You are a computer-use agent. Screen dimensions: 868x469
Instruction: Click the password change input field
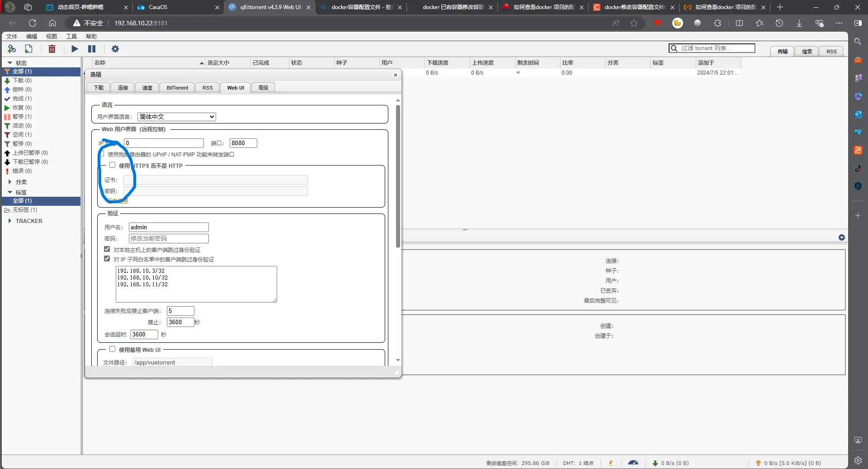click(169, 238)
